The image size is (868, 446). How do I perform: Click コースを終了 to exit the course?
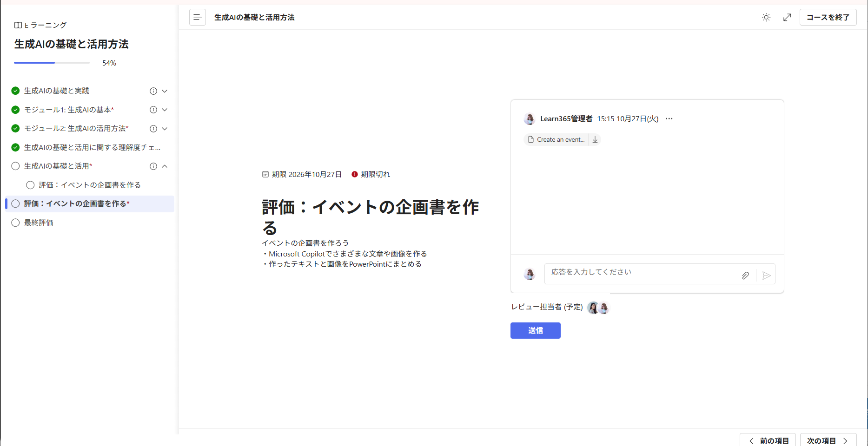point(828,17)
